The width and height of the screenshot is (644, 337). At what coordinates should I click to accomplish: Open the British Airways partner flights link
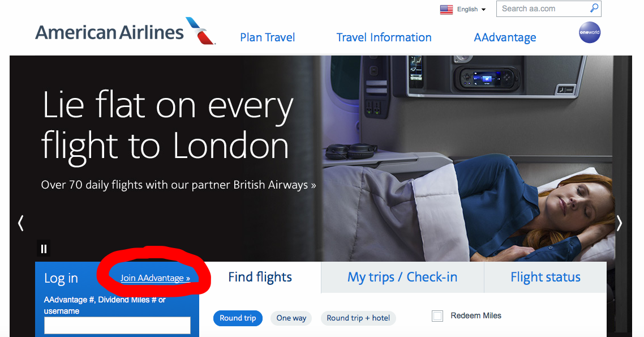point(178,185)
